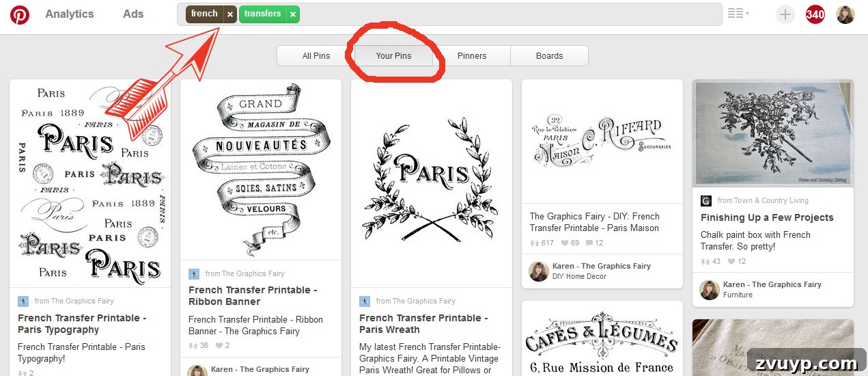Viewport: 868px width, 376px height.
Task: Click comments count 12 on Paris Maison pin
Action: pyautogui.click(x=594, y=243)
